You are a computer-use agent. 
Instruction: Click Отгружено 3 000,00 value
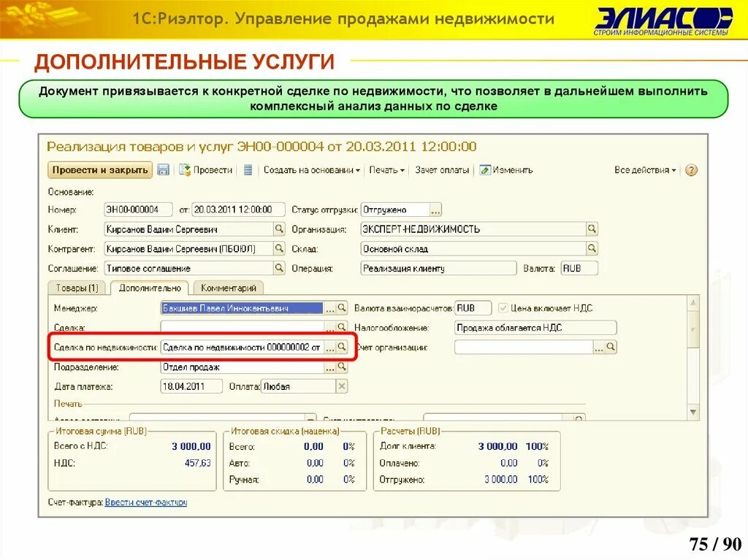[501, 479]
